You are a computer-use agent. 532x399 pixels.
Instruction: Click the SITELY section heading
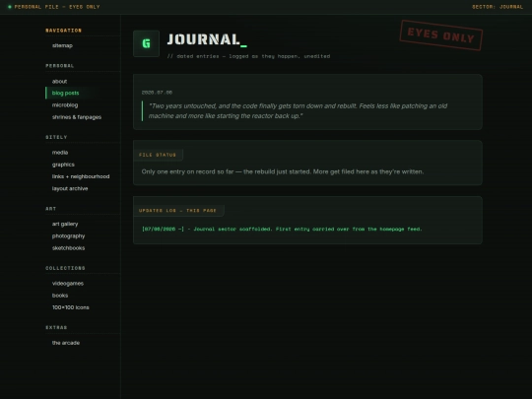[x=56, y=137]
